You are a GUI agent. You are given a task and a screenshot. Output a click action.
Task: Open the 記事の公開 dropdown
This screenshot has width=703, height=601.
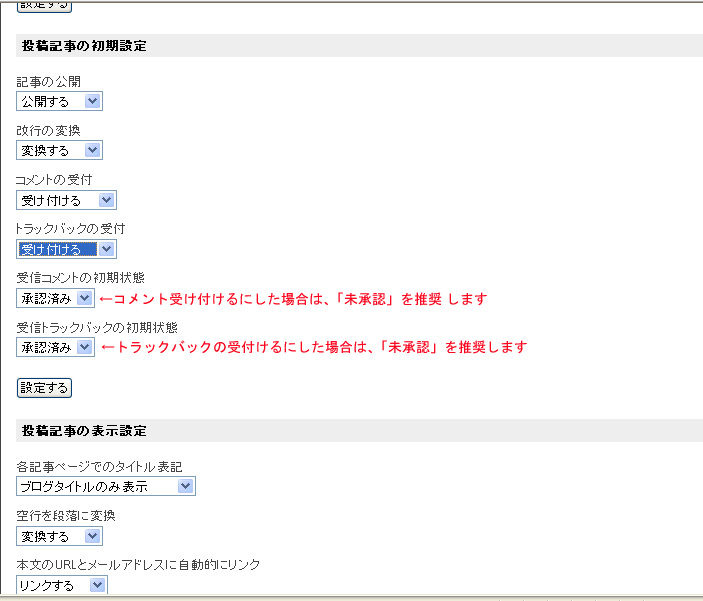[60, 101]
